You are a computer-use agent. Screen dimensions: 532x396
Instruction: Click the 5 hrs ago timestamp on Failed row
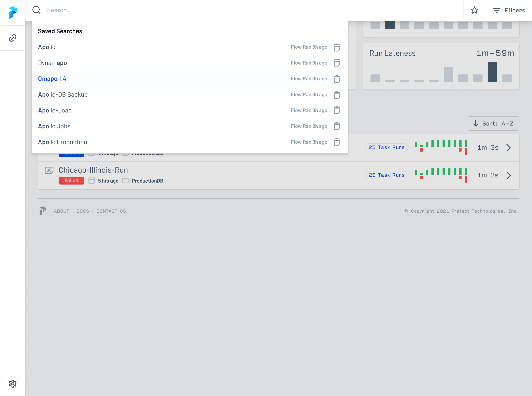point(108,181)
